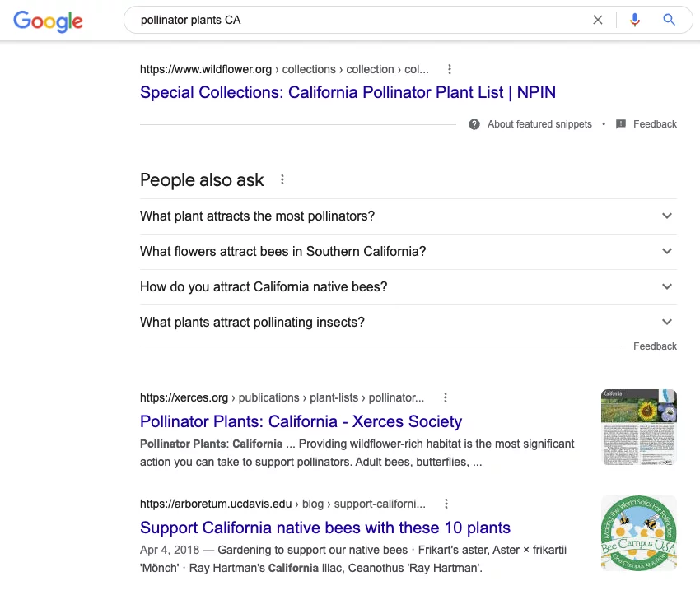The width and height of the screenshot is (700, 595).
Task: Click the magnifying glass search icon
Action: [669, 20]
